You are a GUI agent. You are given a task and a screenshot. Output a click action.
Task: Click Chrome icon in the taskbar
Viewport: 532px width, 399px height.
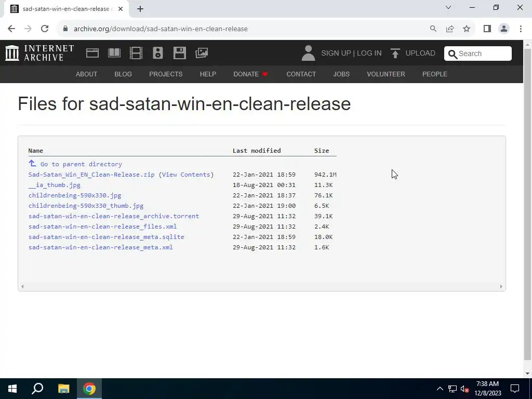pyautogui.click(x=89, y=389)
